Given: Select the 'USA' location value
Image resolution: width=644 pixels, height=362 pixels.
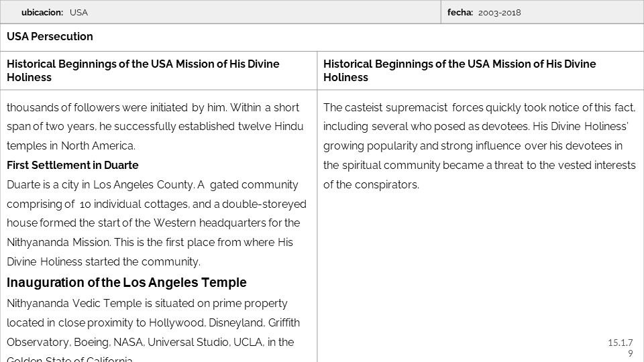Looking at the screenshot, I should click(x=78, y=12).
